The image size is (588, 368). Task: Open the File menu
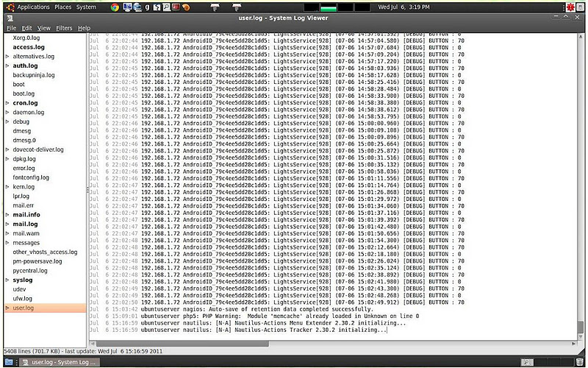tap(11, 28)
